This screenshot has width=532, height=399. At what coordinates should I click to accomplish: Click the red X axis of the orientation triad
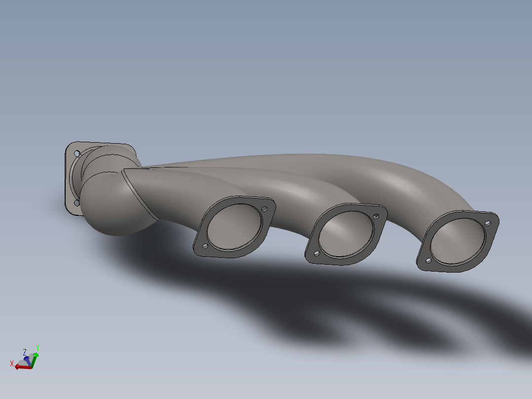point(22,367)
